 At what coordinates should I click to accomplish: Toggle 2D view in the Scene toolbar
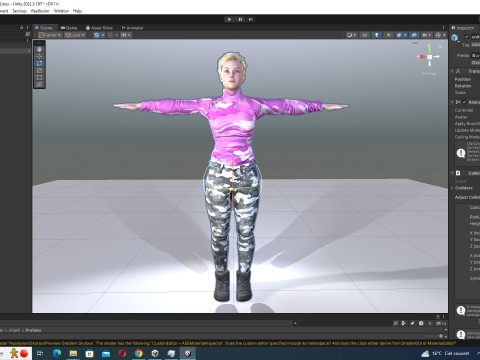(x=365, y=35)
